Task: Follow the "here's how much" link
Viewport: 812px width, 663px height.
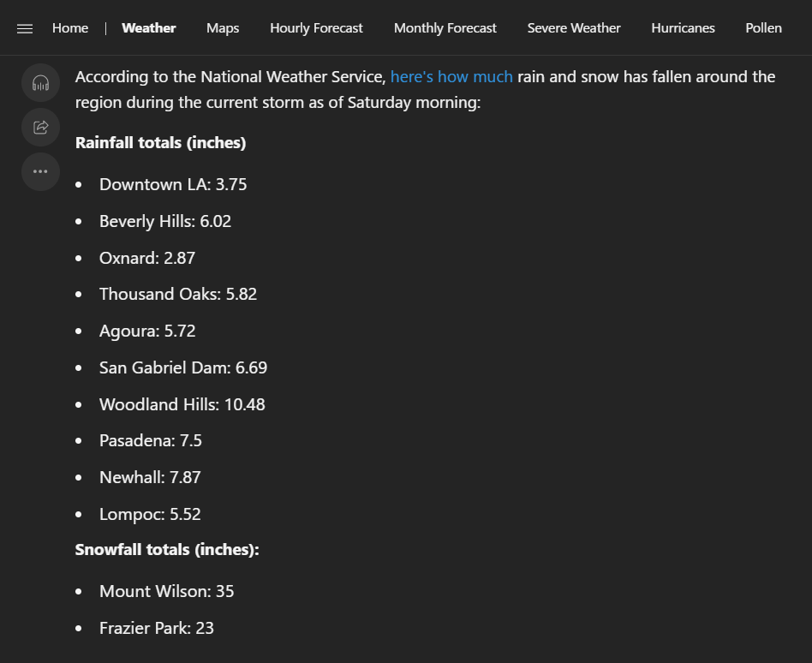Action: (x=451, y=77)
